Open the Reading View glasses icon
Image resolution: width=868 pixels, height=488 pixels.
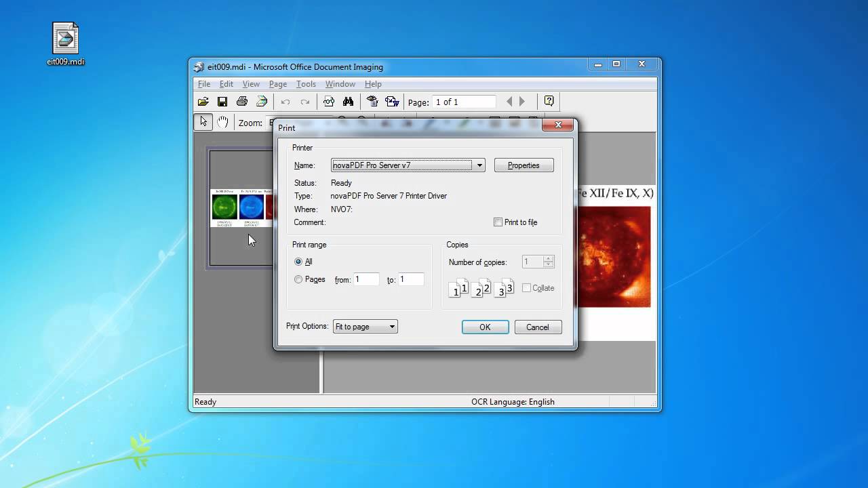(329, 102)
